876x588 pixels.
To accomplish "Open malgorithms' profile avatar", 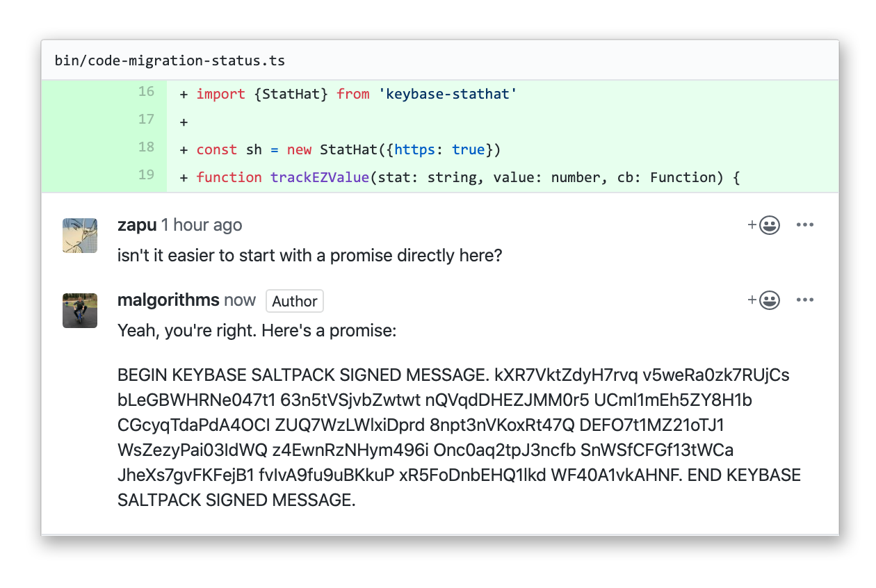I will point(80,310).
